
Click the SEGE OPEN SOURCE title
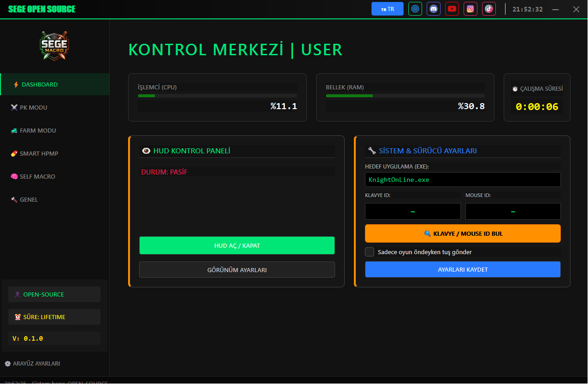[42, 9]
